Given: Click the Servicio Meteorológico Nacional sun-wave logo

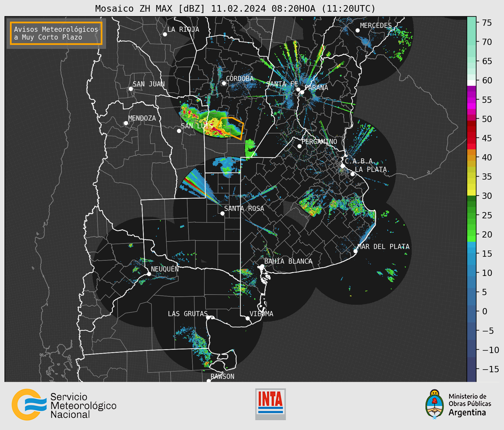Looking at the screenshot, I should click(29, 405).
